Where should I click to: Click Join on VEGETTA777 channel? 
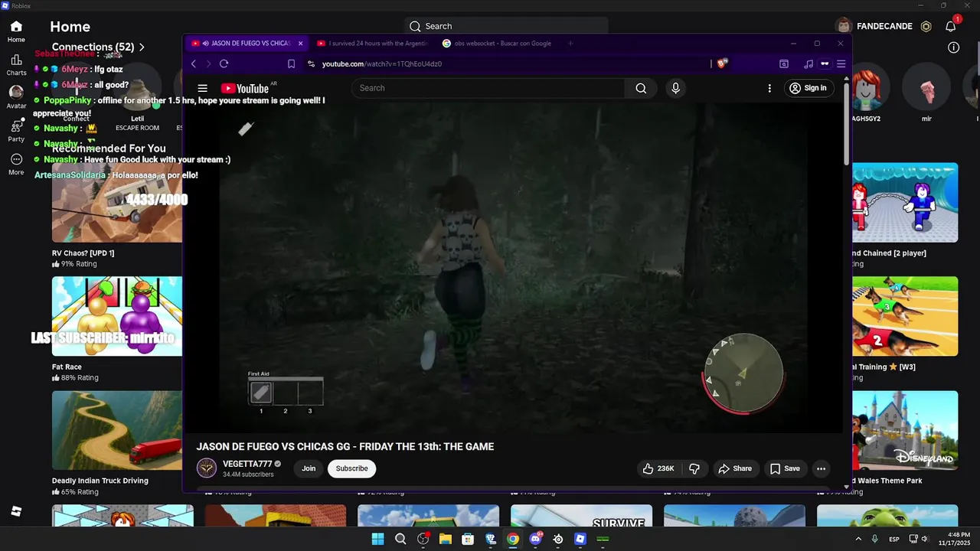pyautogui.click(x=309, y=468)
